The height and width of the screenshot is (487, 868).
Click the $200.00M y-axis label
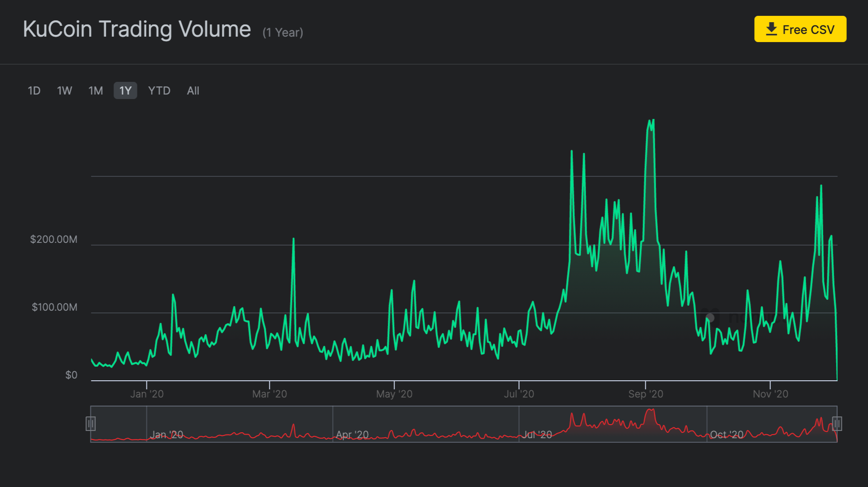(x=54, y=239)
